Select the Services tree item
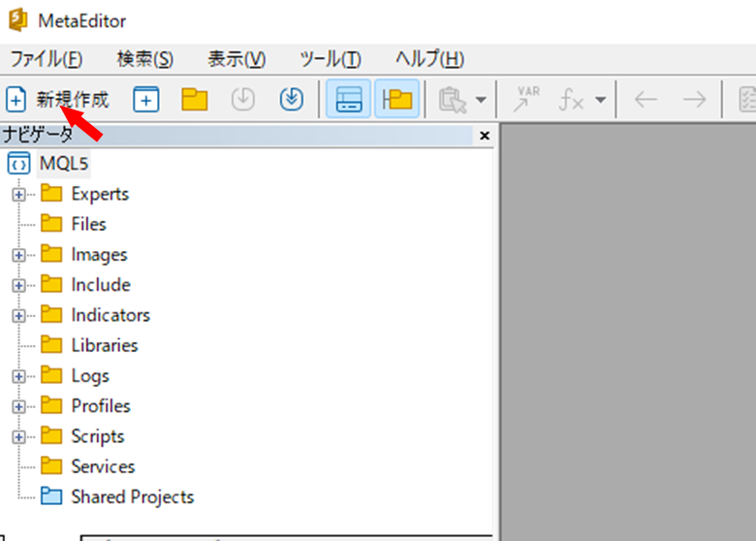The height and width of the screenshot is (541, 756). (x=103, y=466)
